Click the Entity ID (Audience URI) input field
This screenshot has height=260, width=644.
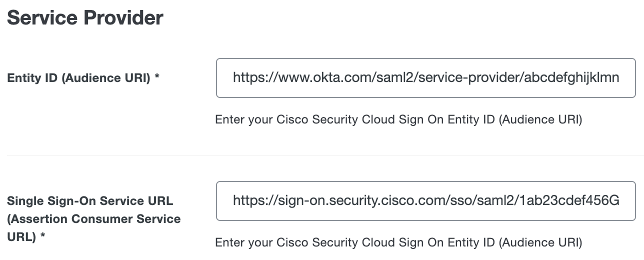point(426,78)
